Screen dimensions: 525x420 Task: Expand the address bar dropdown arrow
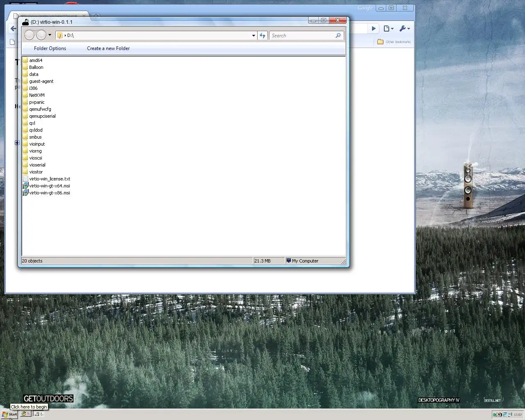coord(253,36)
